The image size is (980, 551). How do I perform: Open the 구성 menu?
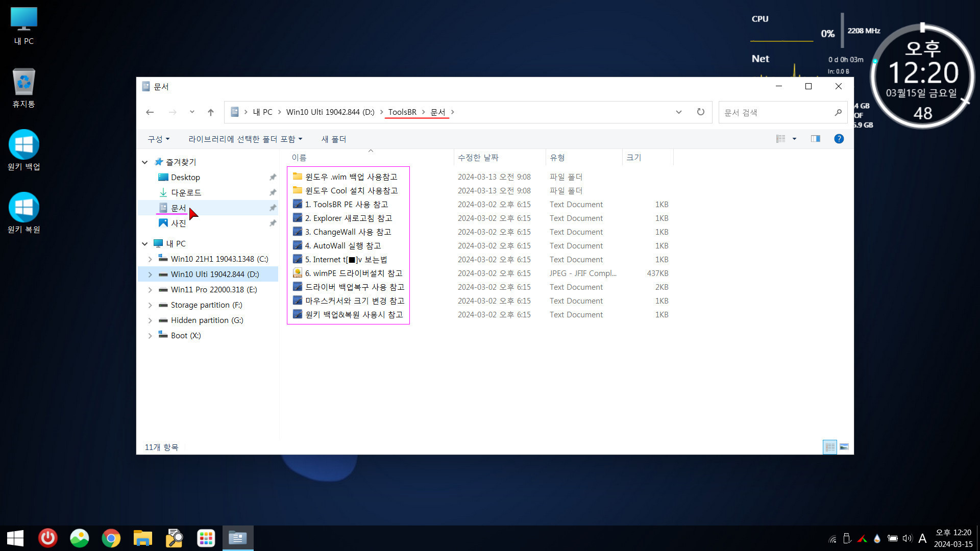pyautogui.click(x=158, y=139)
